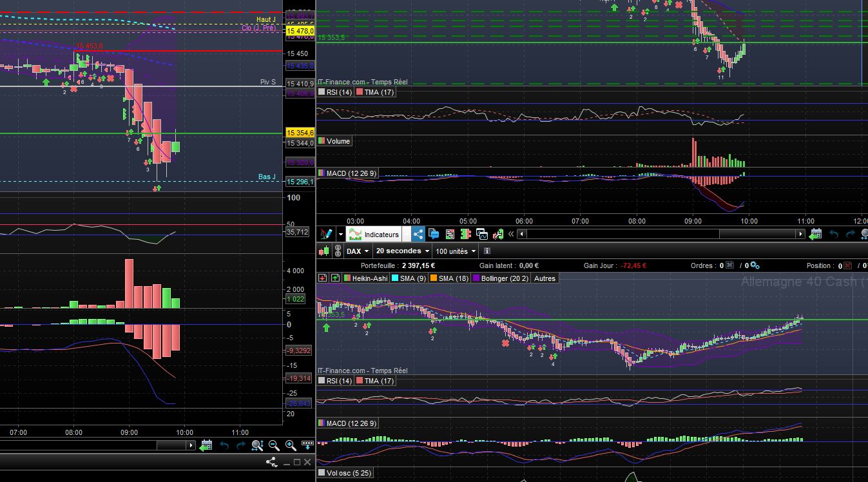
Task: Click the info icon next to 100 unités
Action: point(487,251)
